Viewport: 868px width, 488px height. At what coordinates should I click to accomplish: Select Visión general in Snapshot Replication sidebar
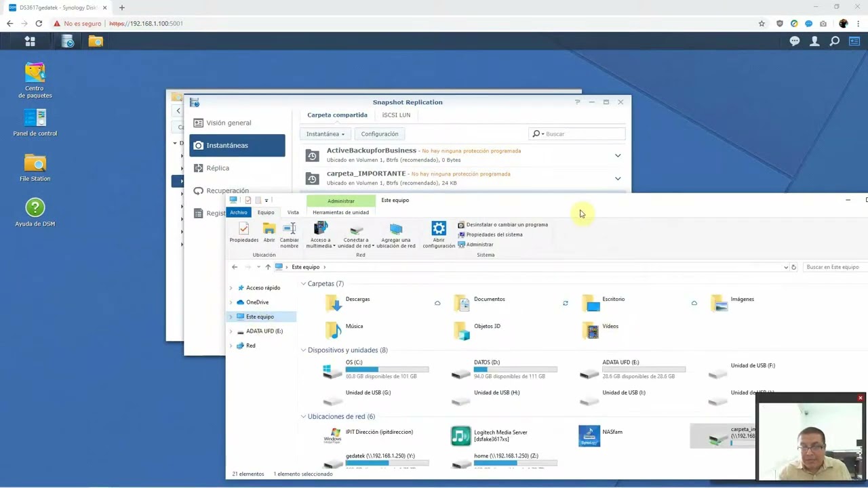pos(237,123)
